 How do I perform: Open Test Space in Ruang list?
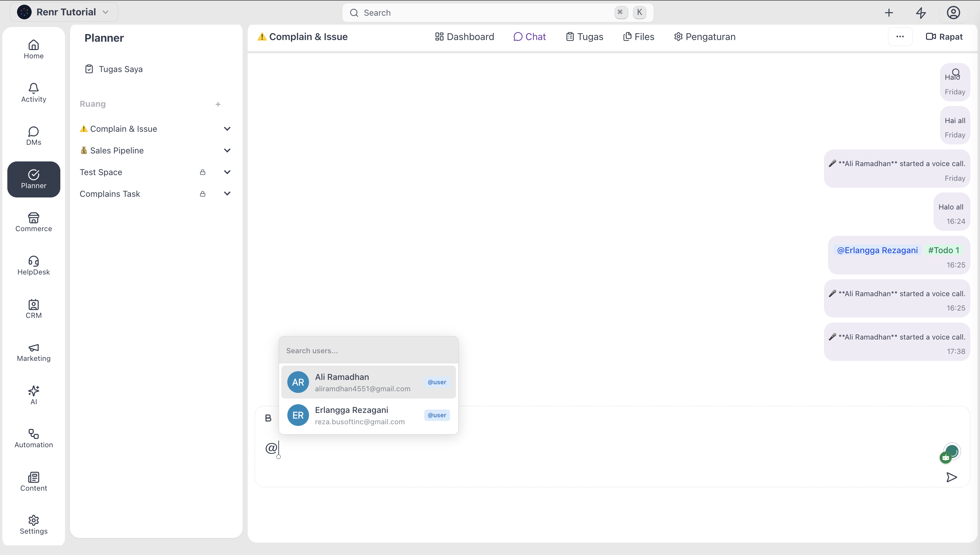pos(101,172)
